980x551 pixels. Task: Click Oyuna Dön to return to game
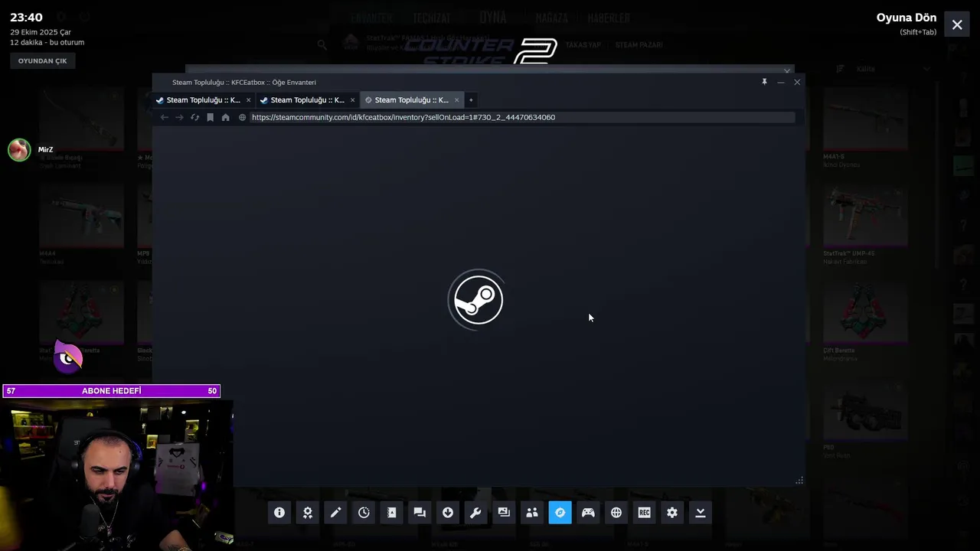click(906, 18)
